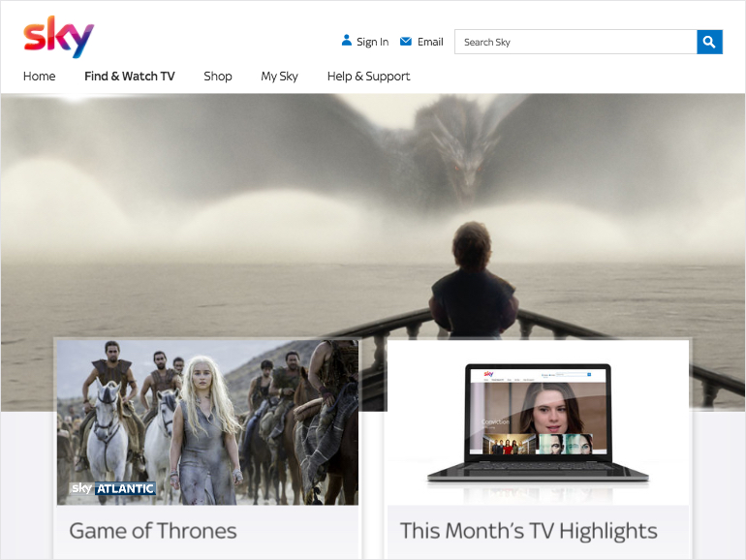
Task: Open the Email link
Action: tap(430, 42)
